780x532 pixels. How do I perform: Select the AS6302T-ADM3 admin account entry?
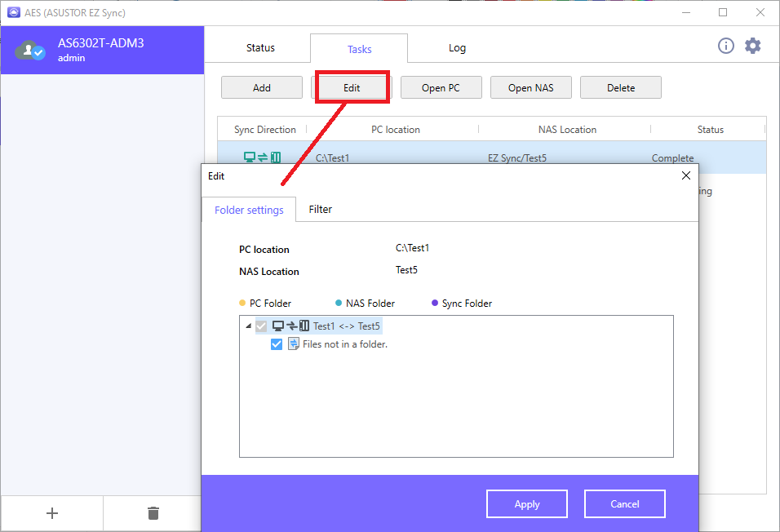[103, 51]
